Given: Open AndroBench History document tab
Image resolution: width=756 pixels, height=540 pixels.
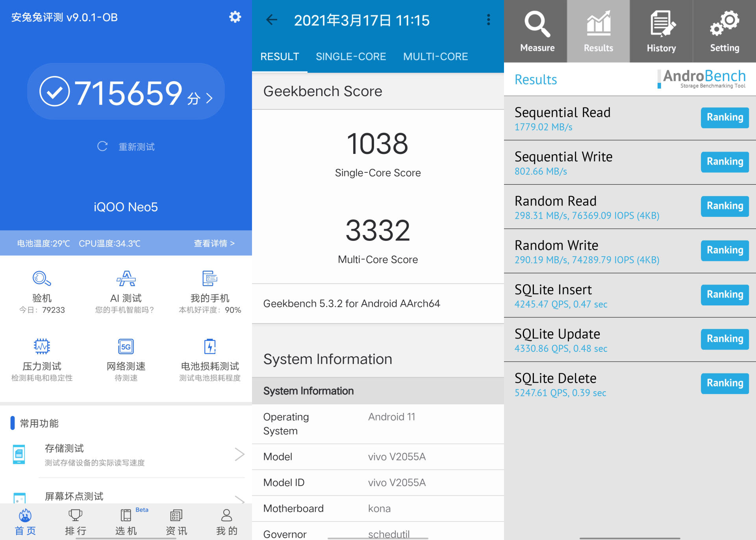Looking at the screenshot, I should [661, 31].
